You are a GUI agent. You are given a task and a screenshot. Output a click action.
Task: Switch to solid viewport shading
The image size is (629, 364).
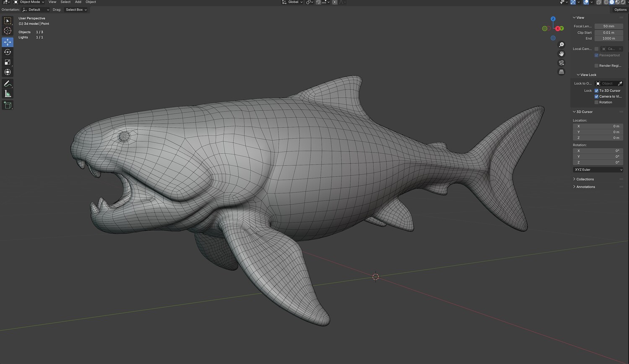(x=612, y=2)
